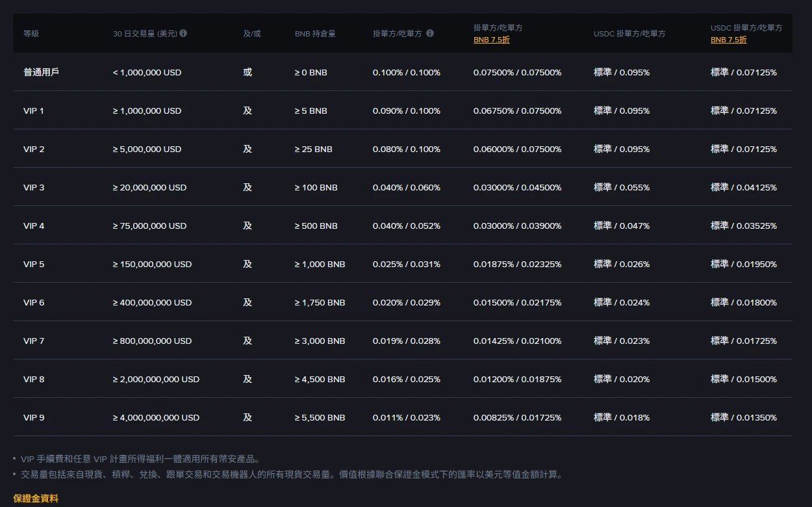This screenshot has width=812, height=507.
Task: Click the '0.00825% / 0.01725%' discounted fee cell
Action: point(518,417)
